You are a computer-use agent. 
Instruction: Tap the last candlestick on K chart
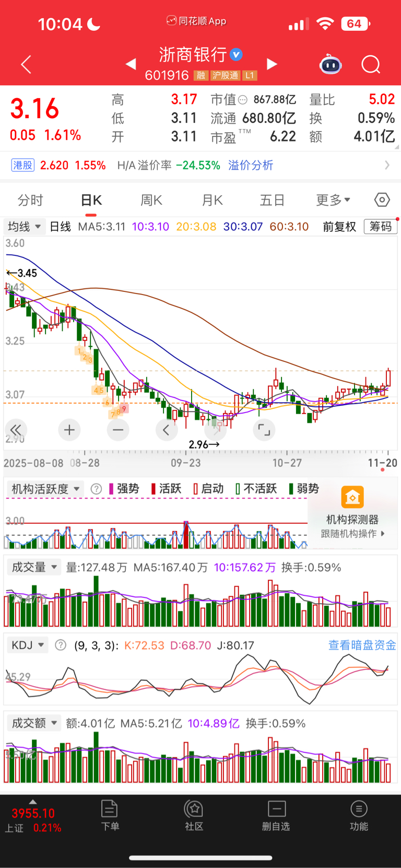tap(388, 378)
